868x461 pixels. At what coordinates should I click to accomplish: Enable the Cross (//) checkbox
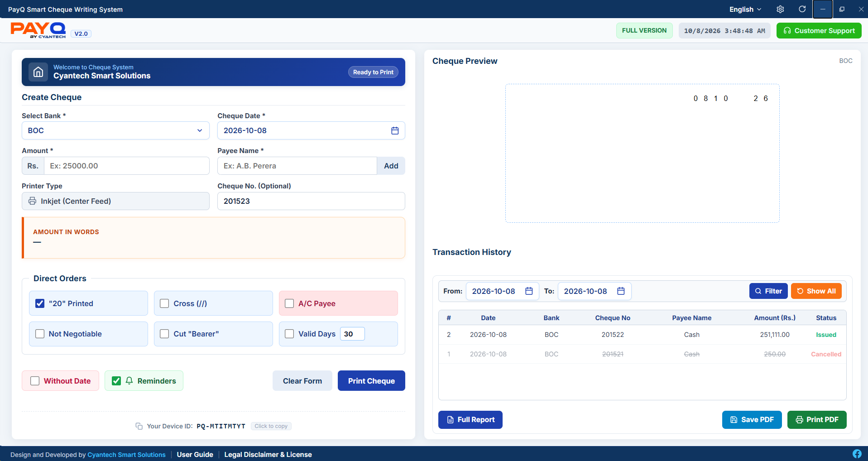click(x=164, y=303)
